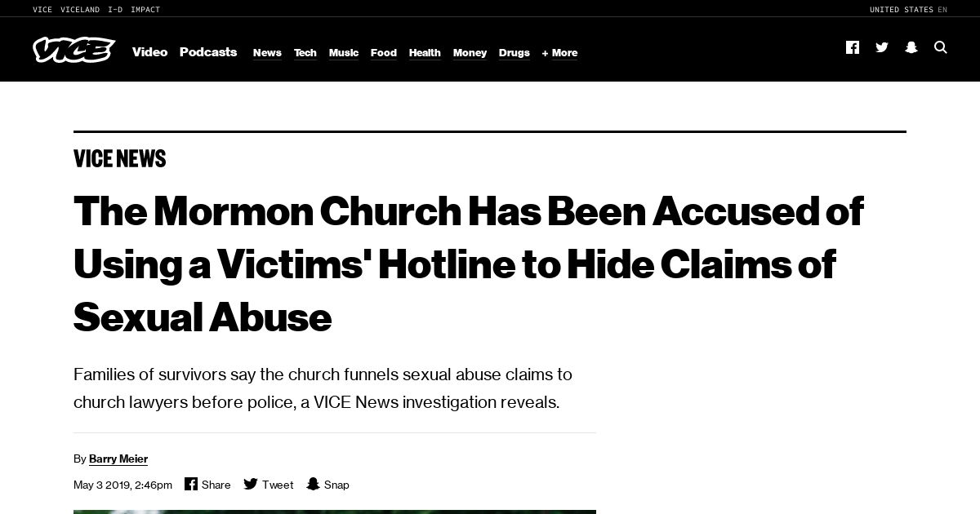Image resolution: width=980 pixels, height=514 pixels.
Task: Click the VICE logo in header
Action: 73,50
